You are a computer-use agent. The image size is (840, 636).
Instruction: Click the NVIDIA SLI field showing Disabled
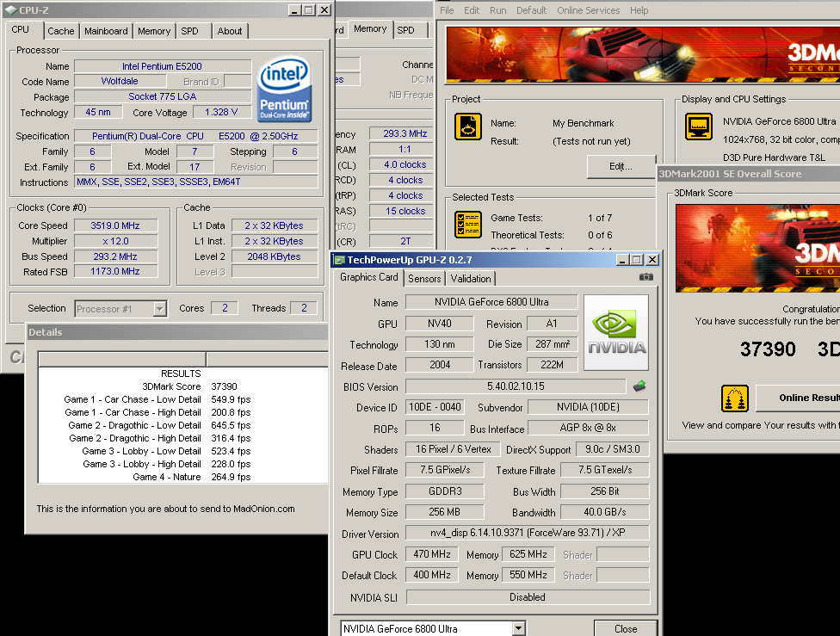[x=528, y=597]
